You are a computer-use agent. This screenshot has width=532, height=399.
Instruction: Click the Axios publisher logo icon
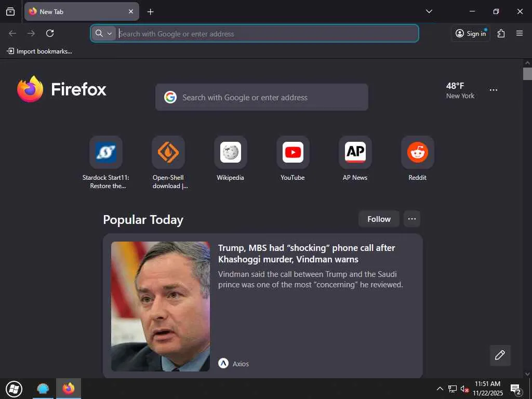[x=223, y=363]
